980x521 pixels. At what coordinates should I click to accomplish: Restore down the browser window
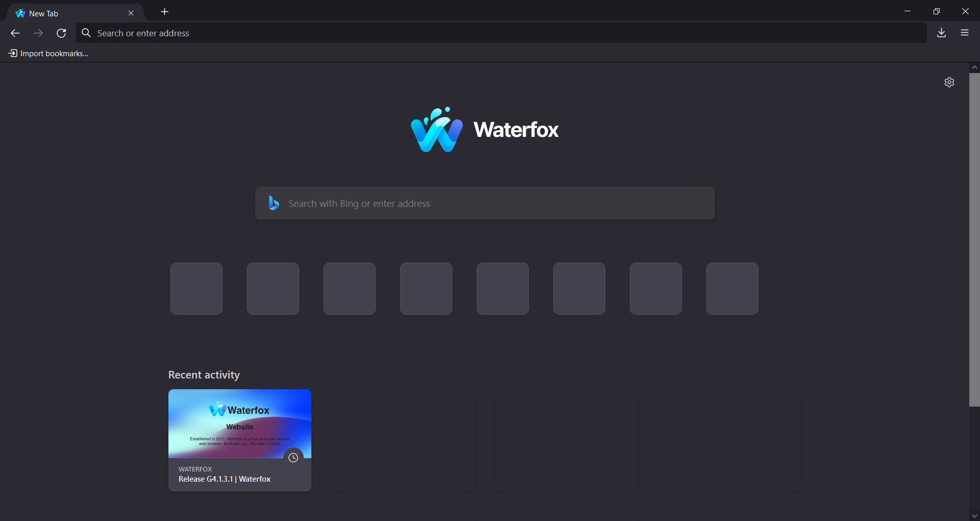(937, 11)
